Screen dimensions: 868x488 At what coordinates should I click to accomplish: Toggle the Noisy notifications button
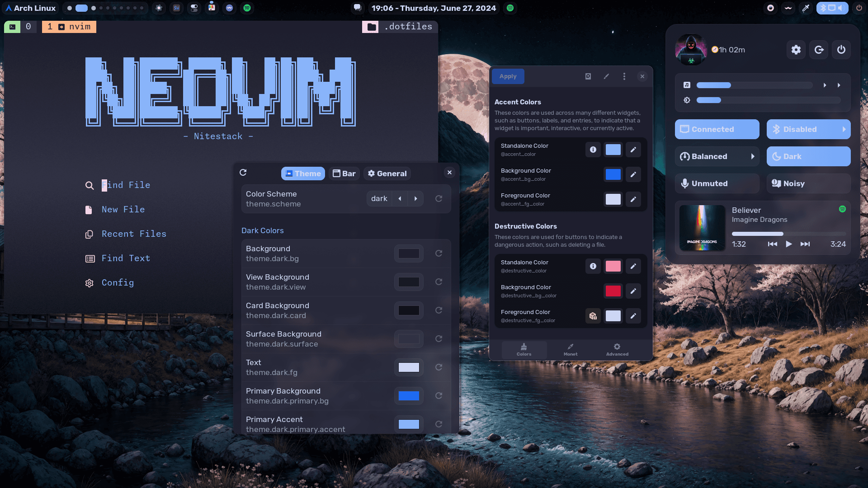(809, 183)
